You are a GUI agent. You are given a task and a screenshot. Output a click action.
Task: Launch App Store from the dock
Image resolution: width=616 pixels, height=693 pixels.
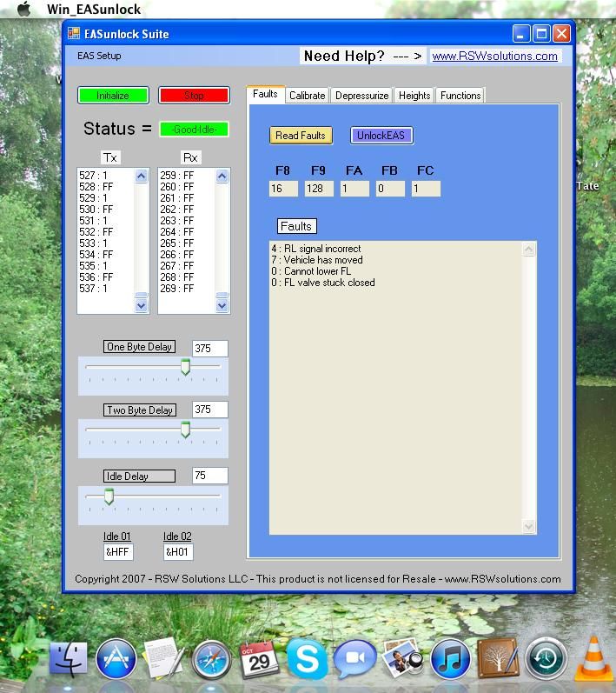pyautogui.click(x=116, y=659)
